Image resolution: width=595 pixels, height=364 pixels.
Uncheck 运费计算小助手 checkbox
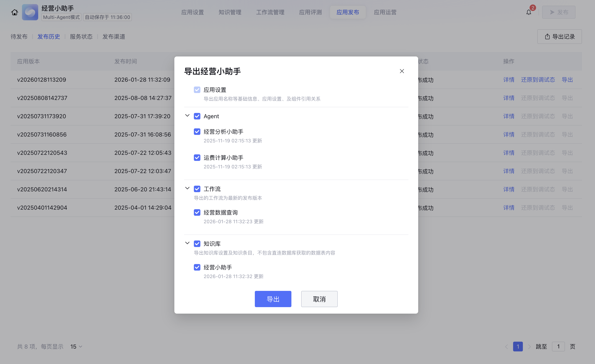tap(197, 158)
